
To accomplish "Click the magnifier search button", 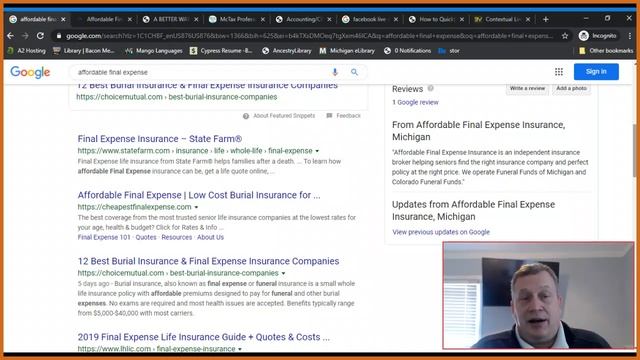I will [x=354, y=72].
